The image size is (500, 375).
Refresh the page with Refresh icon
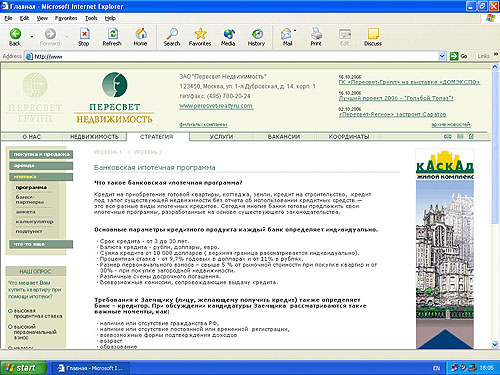point(112,37)
